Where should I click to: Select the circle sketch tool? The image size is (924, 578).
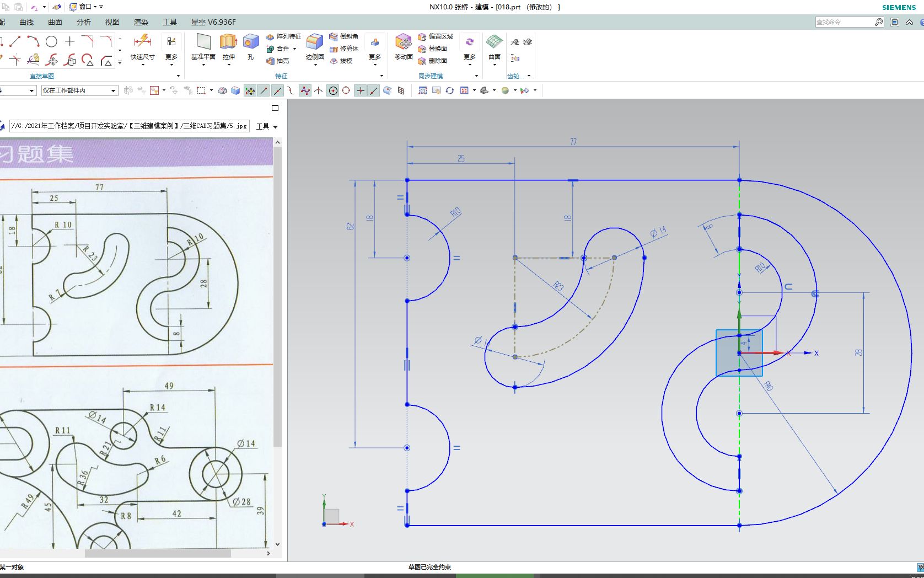click(x=51, y=41)
